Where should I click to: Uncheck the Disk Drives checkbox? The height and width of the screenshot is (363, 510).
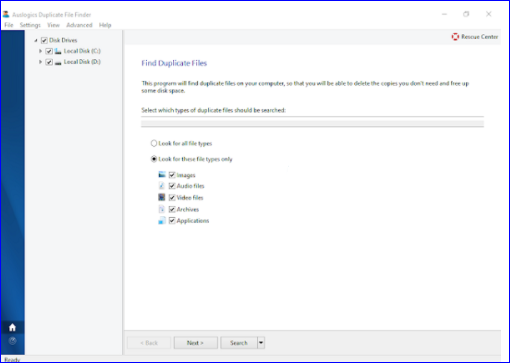tap(44, 40)
